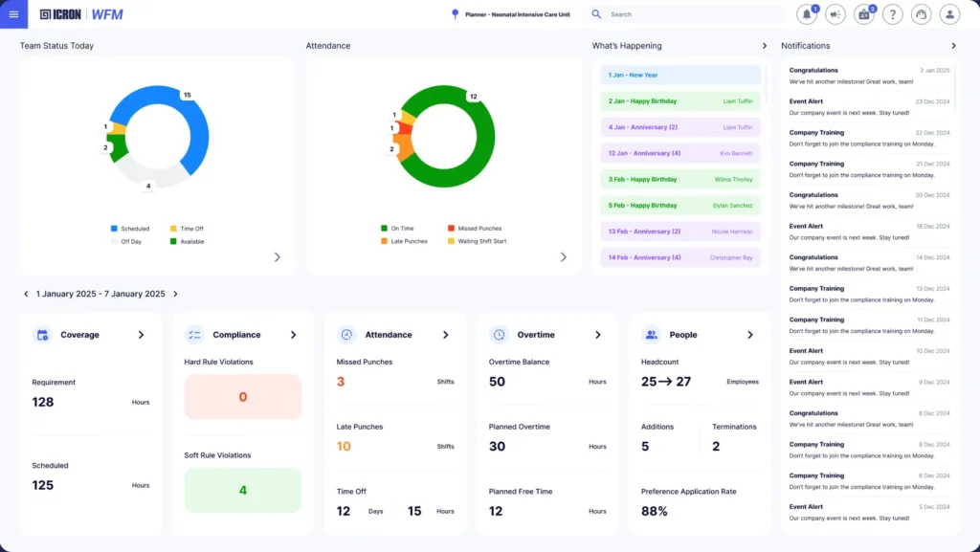Open the announcements megaphone icon
980x552 pixels.
(x=835, y=14)
